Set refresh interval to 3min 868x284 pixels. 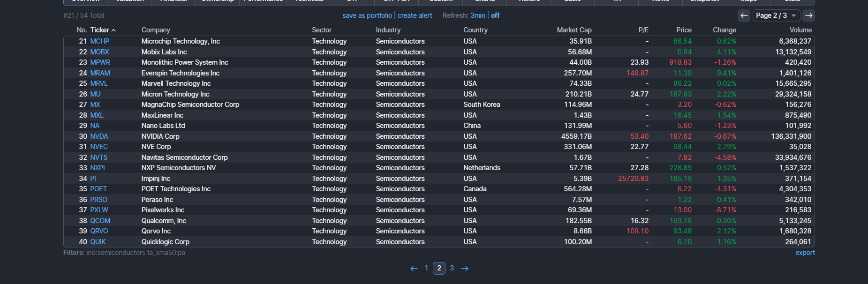point(478,15)
